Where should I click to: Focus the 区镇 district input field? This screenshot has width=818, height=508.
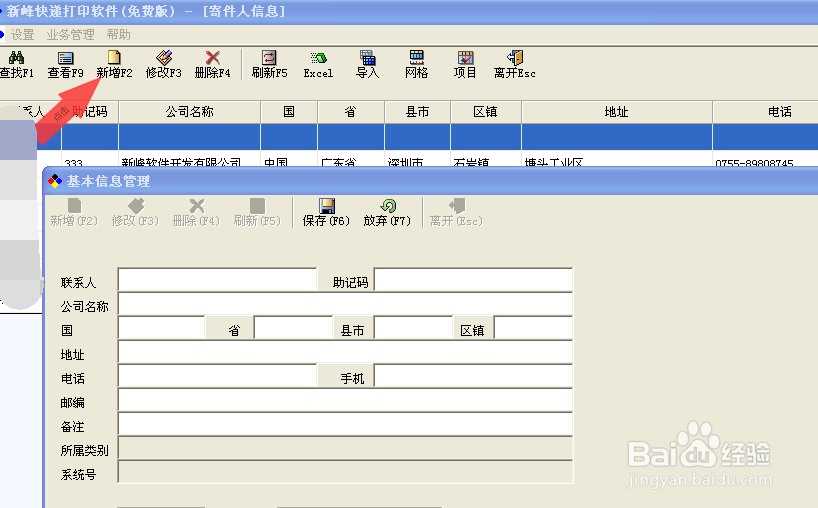point(533,328)
